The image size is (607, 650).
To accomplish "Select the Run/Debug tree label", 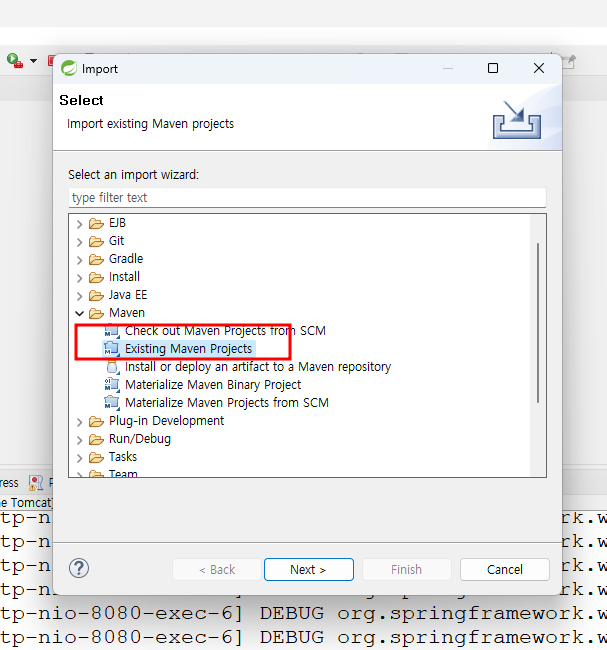I will pyautogui.click(x=140, y=439).
